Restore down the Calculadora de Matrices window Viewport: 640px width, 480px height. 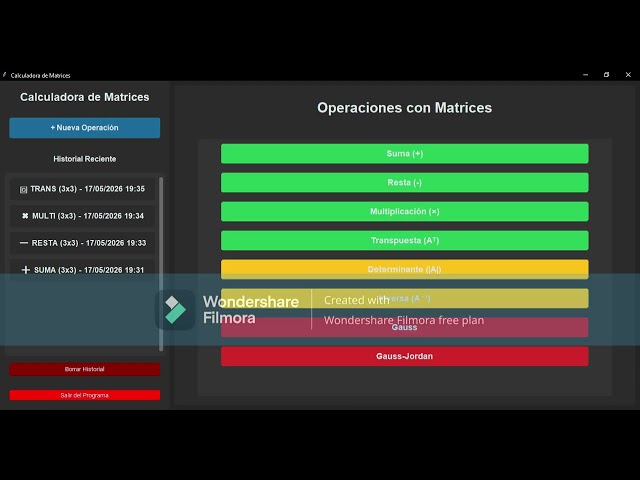607,75
